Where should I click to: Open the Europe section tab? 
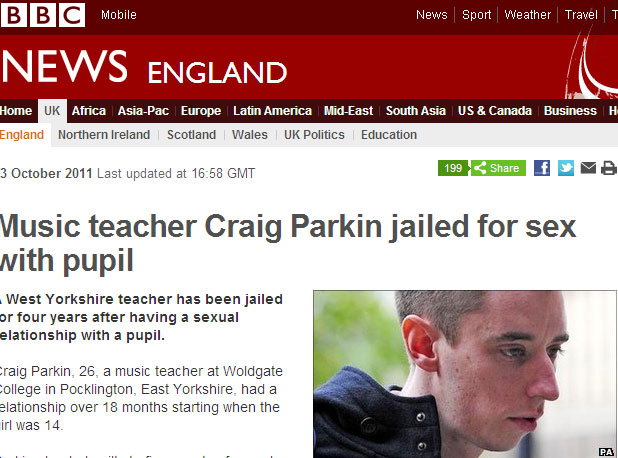(x=201, y=111)
